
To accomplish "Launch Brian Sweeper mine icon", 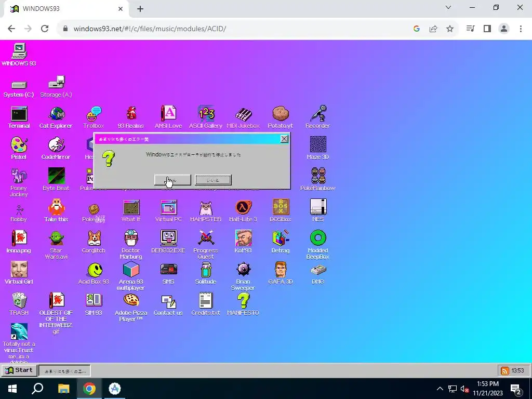I will click(243, 276).
